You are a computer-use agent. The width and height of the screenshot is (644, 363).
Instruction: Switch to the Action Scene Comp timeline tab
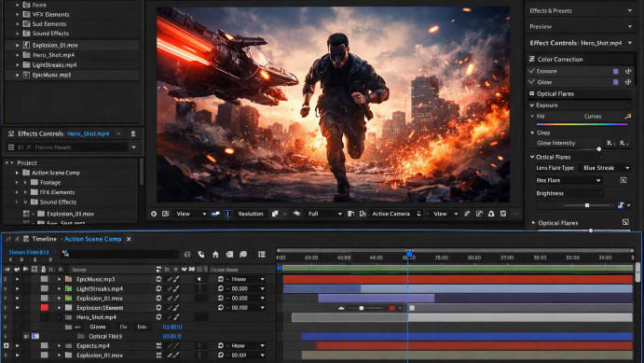93,239
